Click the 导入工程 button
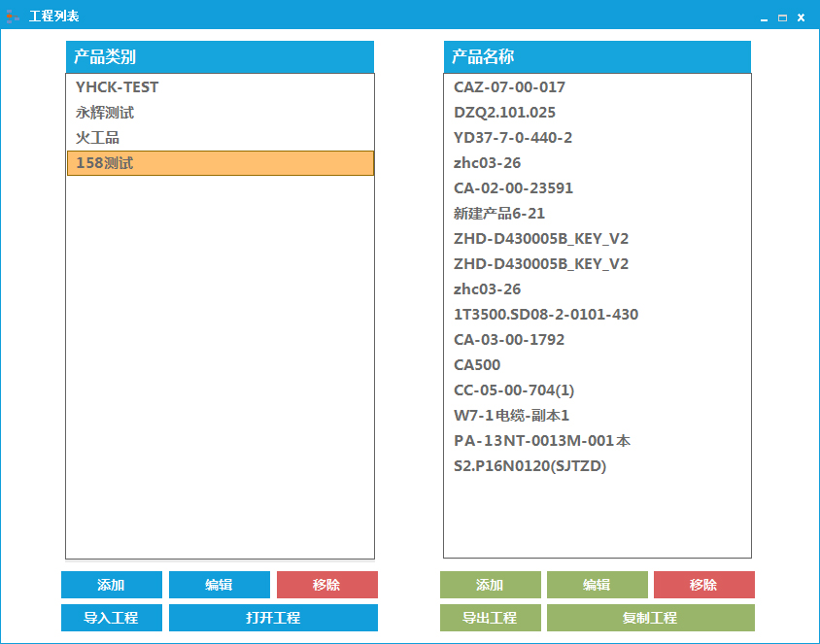Viewport: 820px width, 644px height. (x=111, y=618)
